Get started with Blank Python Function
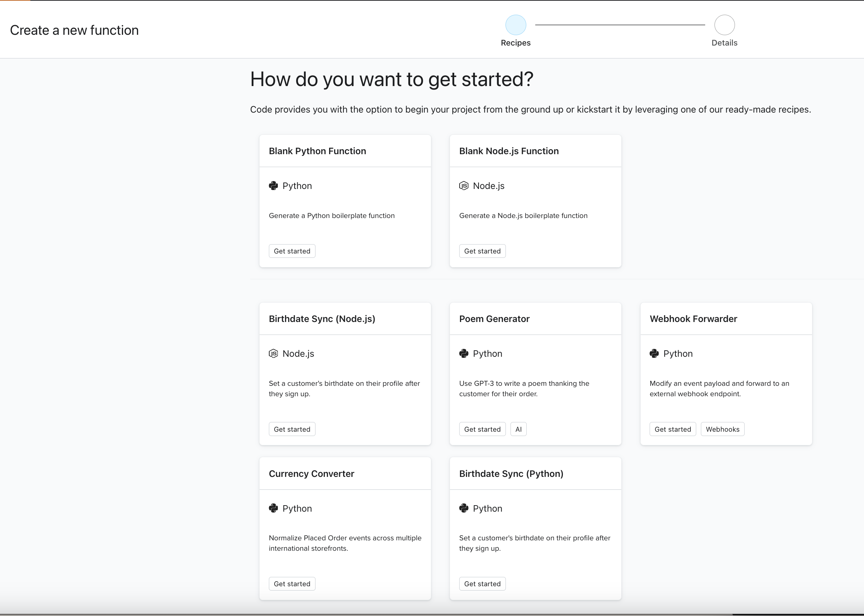864x616 pixels. click(x=292, y=251)
